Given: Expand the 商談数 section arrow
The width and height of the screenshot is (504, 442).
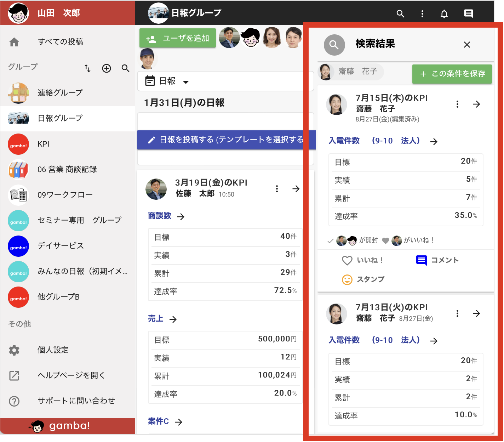Looking at the screenshot, I should tap(181, 217).
